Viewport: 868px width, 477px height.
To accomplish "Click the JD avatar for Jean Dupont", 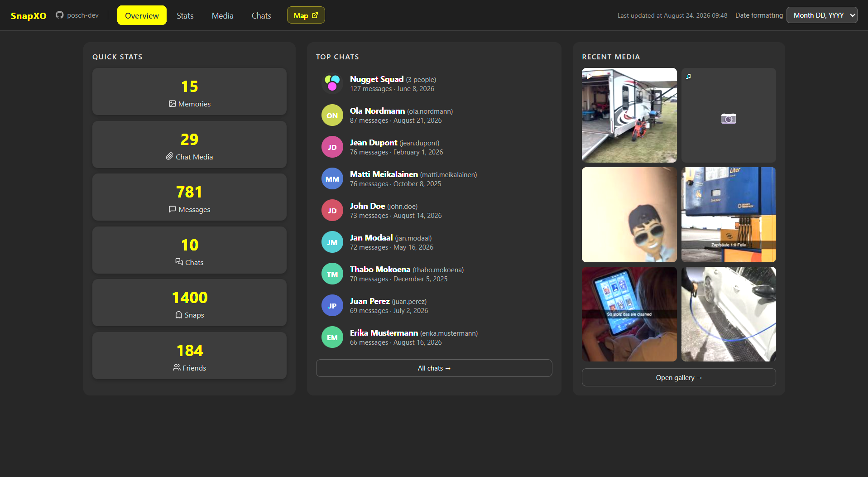I will [x=332, y=147].
